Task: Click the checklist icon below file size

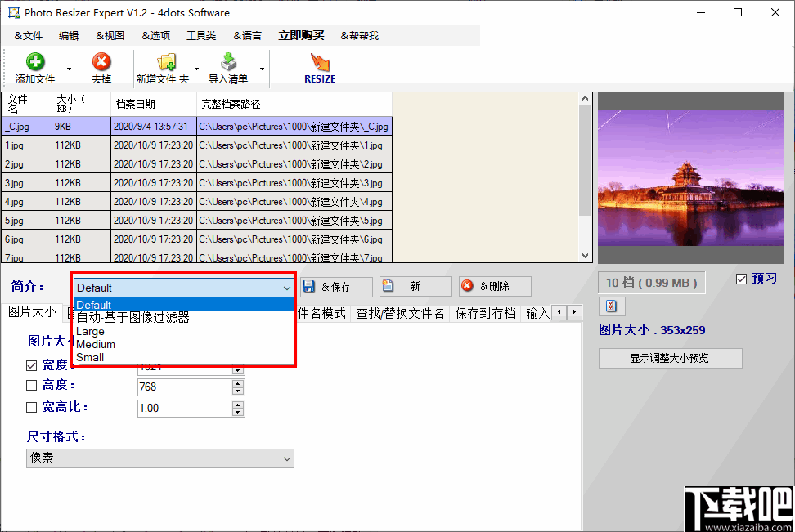Action: pyautogui.click(x=611, y=306)
